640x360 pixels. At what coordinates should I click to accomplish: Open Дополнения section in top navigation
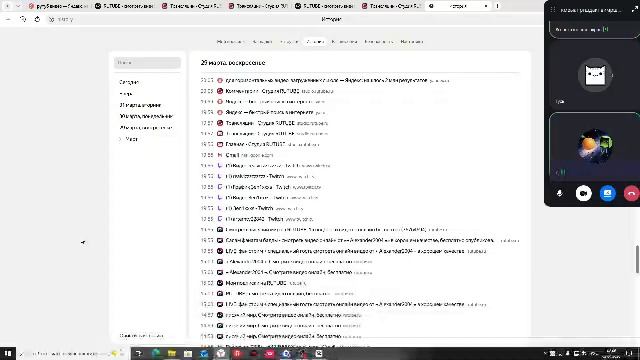point(344,42)
